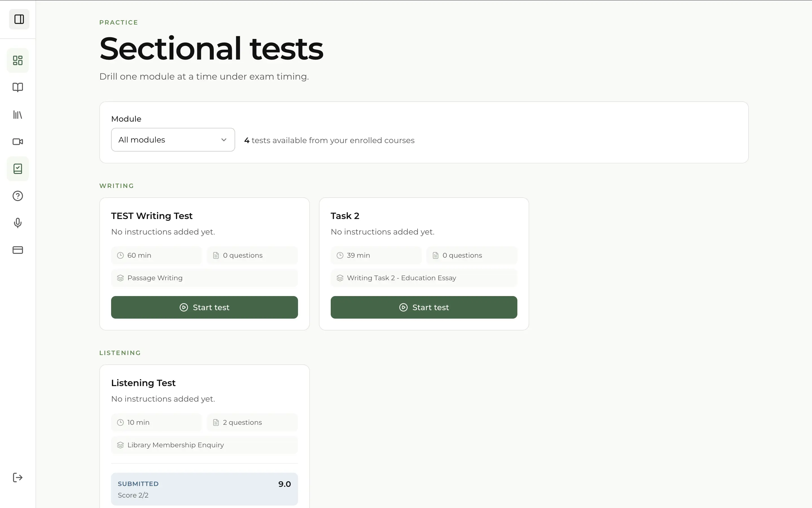Click document icon in Task 2 card

[436, 255]
